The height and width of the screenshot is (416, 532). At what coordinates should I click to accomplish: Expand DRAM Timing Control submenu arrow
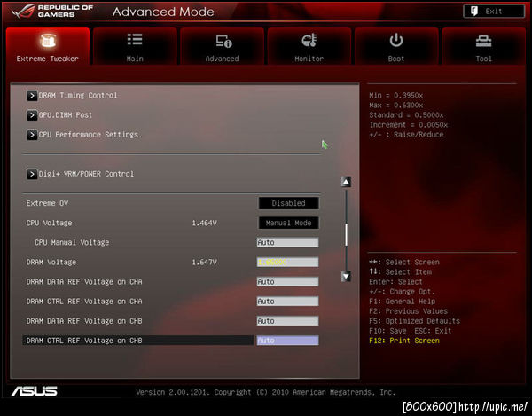pos(32,96)
